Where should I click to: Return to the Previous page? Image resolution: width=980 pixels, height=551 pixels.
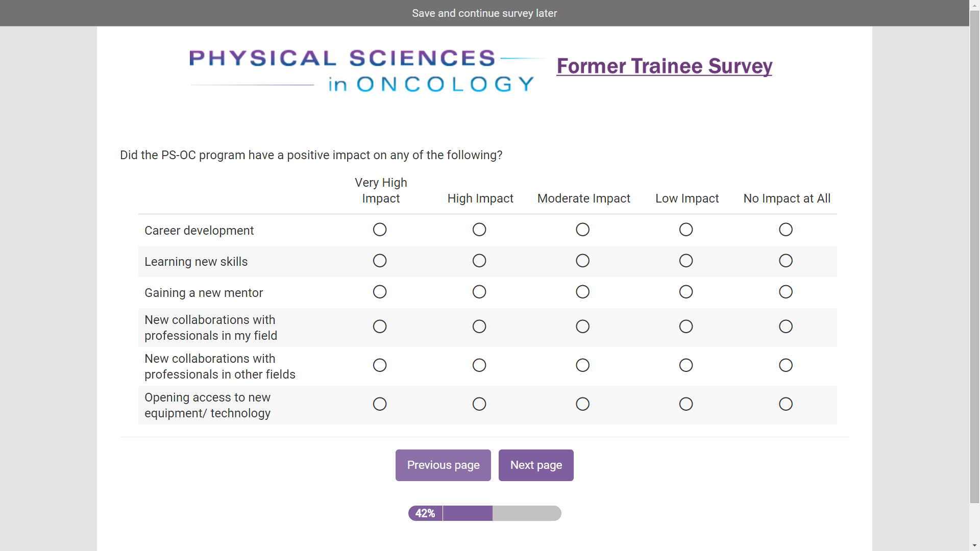[443, 465]
